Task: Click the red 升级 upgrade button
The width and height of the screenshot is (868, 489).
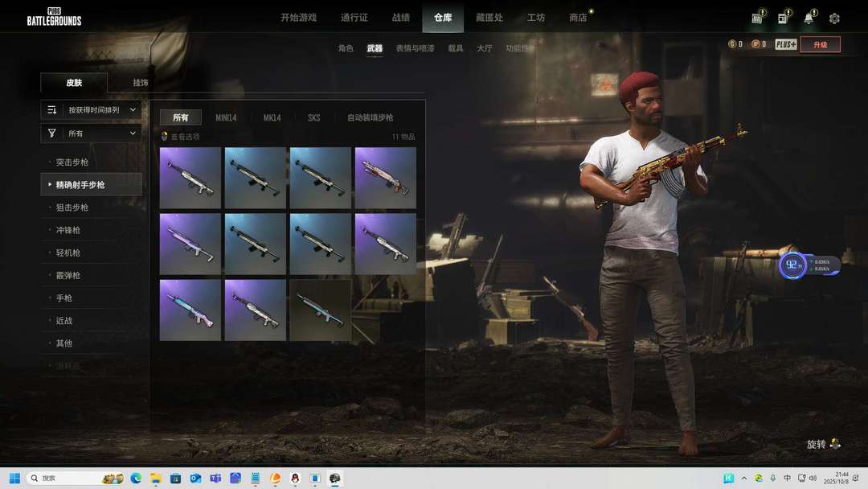Action: (x=820, y=44)
